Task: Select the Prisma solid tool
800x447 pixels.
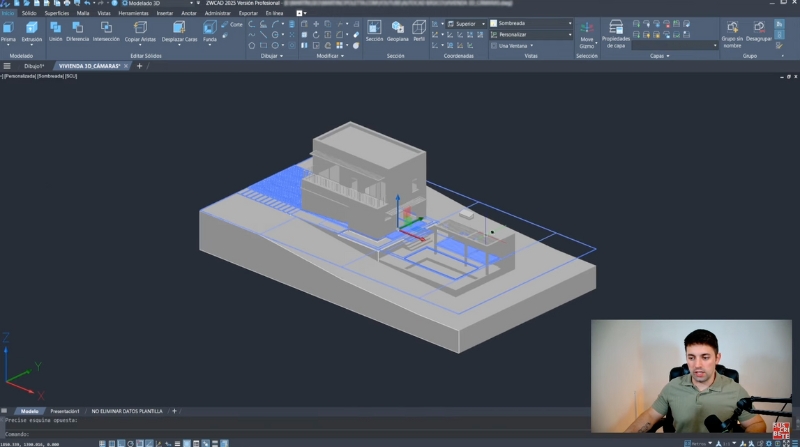Action: pos(9,29)
